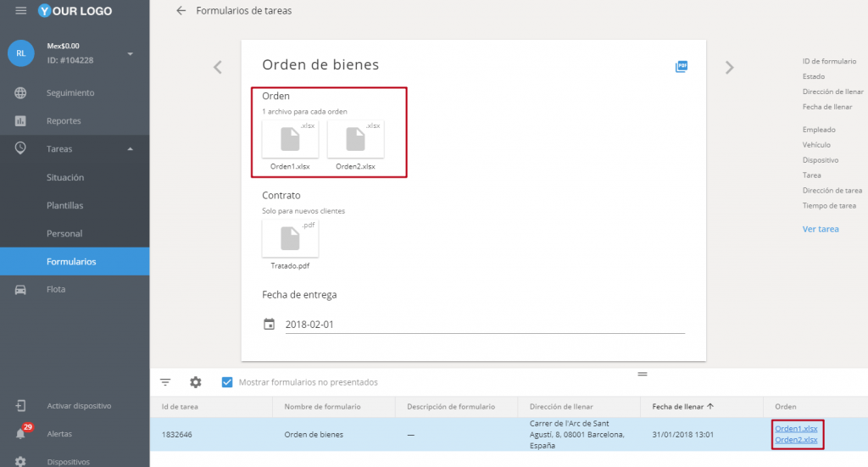Click the back arrow beside Formularios de tareas
This screenshot has width=868, height=467.
[181, 11]
